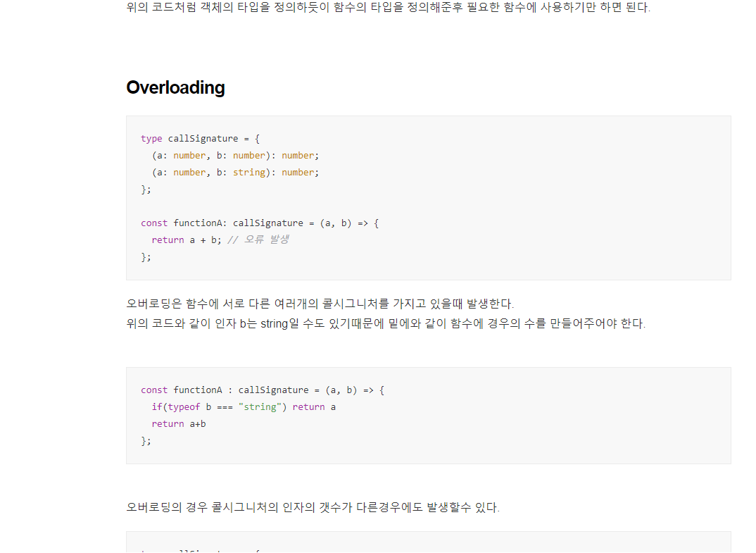The image size is (756, 553).
Task: Click the second 'const functionA : callSignature' code line
Action: coord(263,390)
